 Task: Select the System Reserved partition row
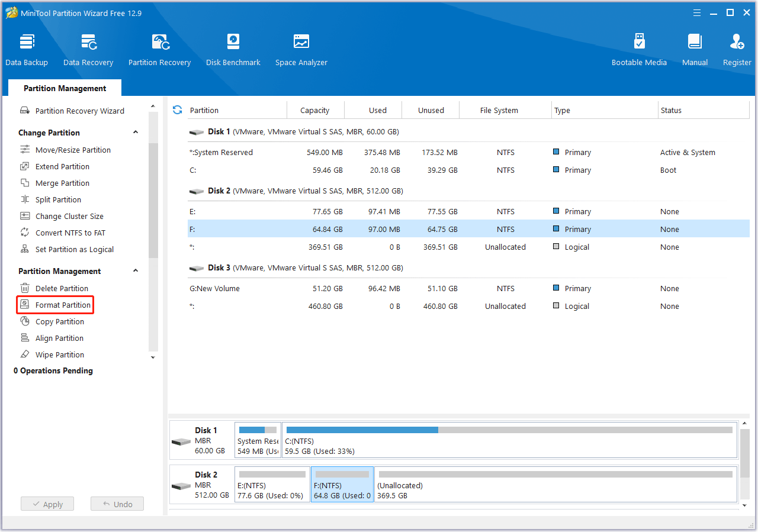468,152
